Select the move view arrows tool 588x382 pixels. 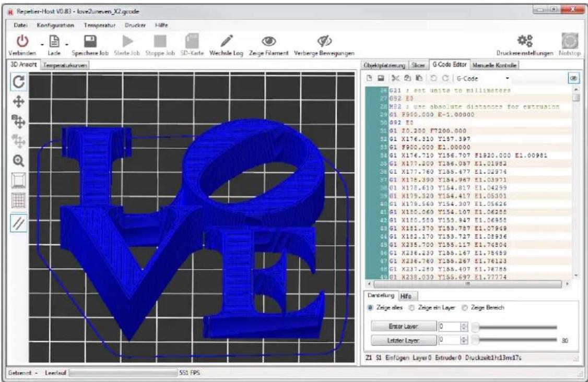pos(19,102)
